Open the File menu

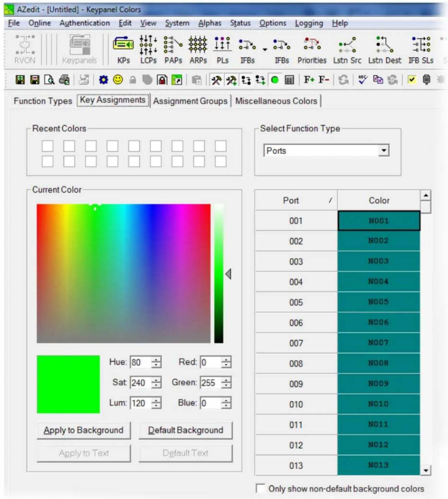click(x=14, y=23)
